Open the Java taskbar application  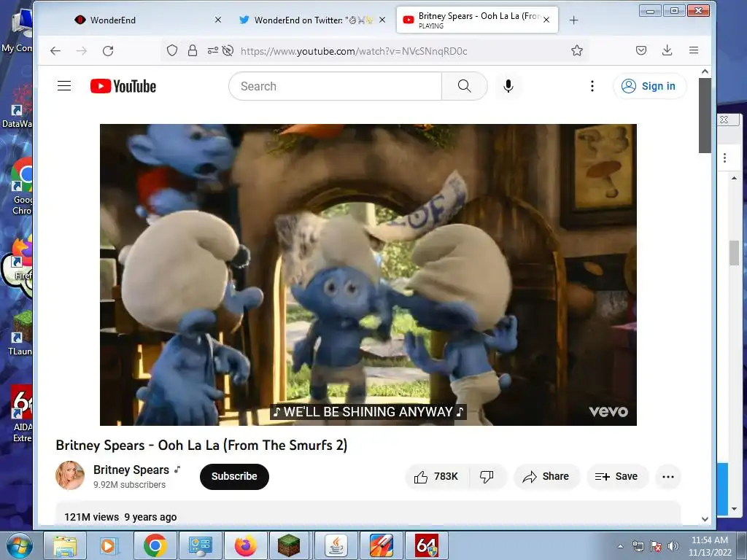tap(336, 545)
